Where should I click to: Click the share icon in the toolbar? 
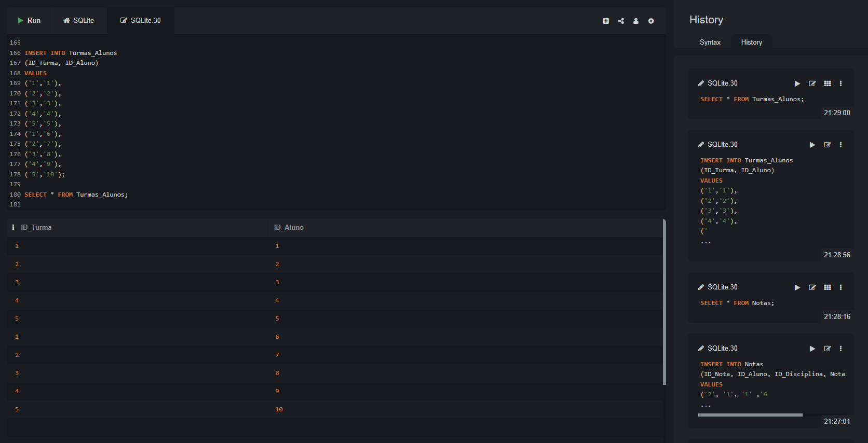[621, 21]
